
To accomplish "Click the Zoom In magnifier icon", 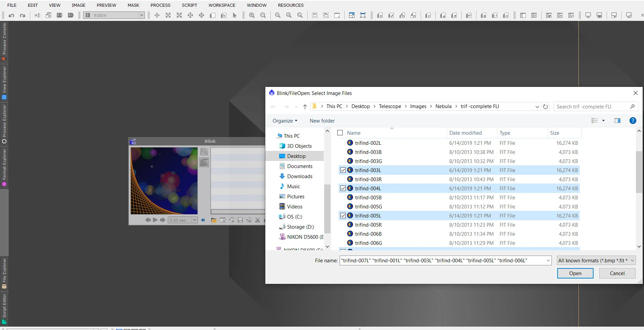I will [x=252, y=15].
